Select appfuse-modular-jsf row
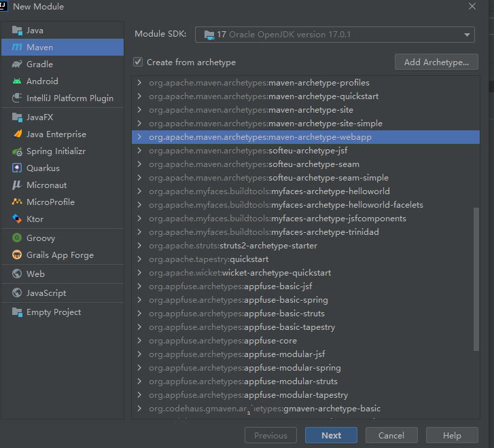Screen dimensions: 494x448 306,354
